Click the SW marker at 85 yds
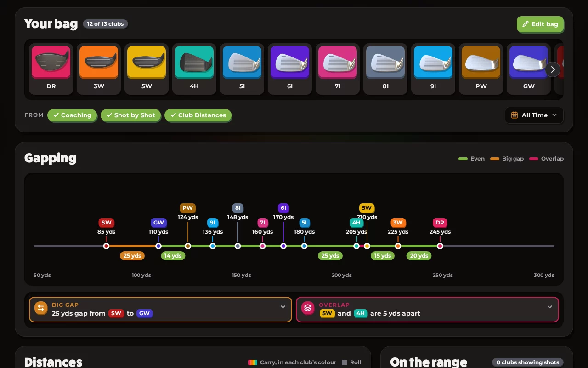588x368 pixels. click(x=106, y=246)
